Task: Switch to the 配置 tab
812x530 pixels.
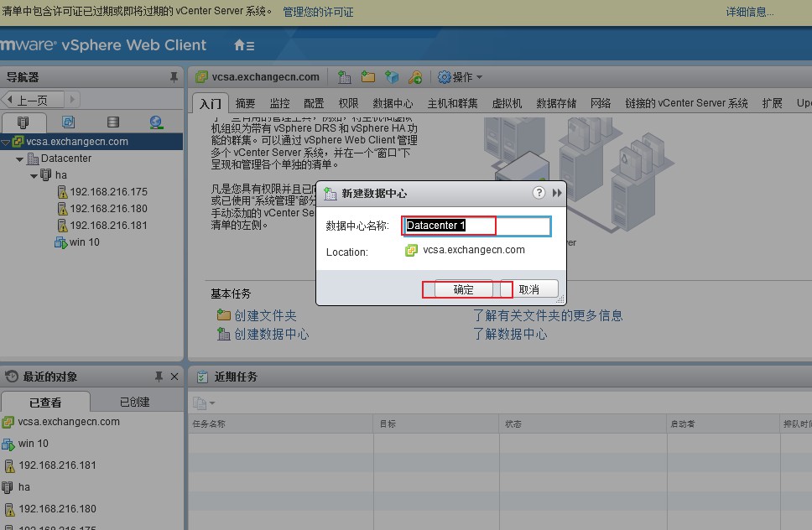Action: tap(314, 103)
